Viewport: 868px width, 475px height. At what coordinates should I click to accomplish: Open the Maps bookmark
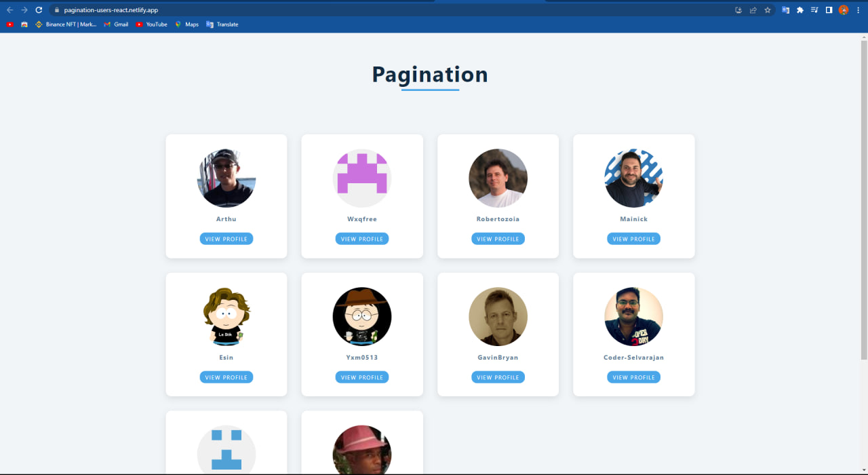click(x=186, y=24)
